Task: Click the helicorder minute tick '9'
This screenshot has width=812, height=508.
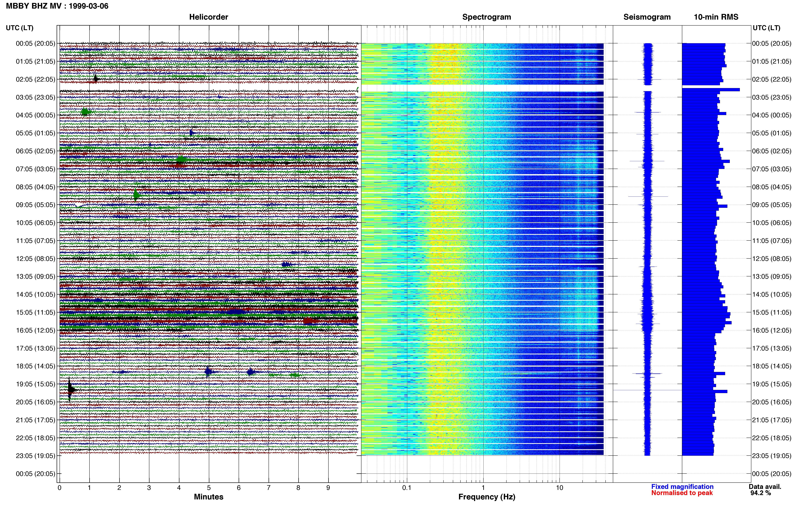Action: [328, 487]
